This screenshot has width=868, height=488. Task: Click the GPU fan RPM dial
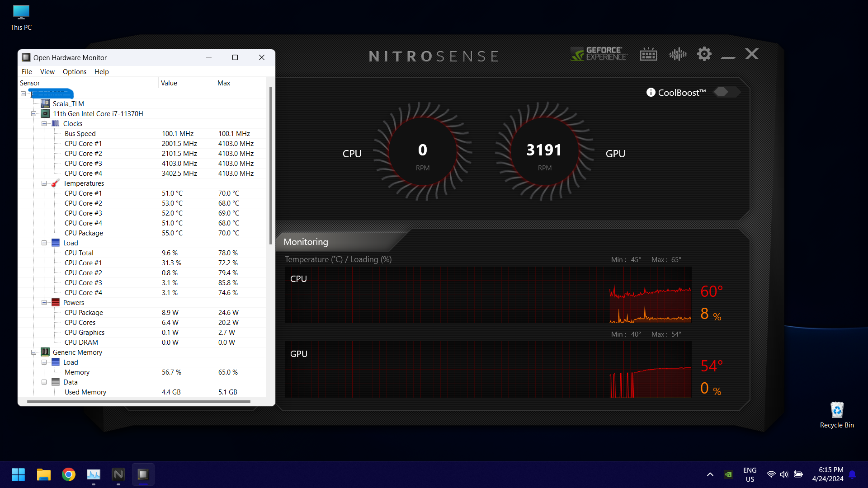[x=545, y=151]
